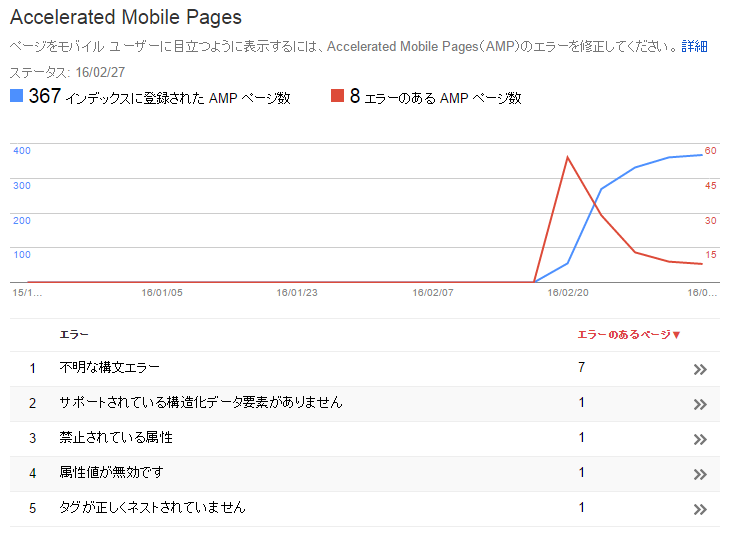737x534 pixels.
Task: Expand the 属性値が無効です row chevron
Action: (x=700, y=474)
